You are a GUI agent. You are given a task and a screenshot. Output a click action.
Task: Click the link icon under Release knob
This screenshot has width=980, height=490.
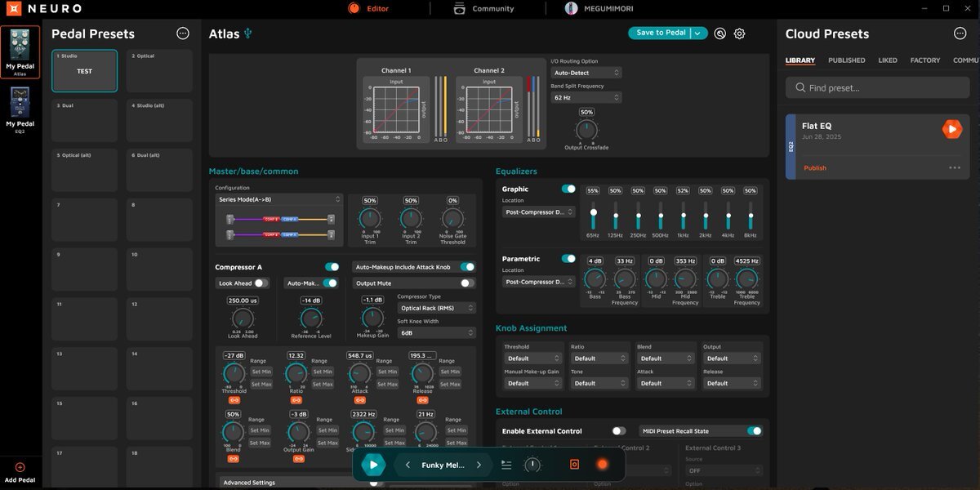[x=422, y=400]
